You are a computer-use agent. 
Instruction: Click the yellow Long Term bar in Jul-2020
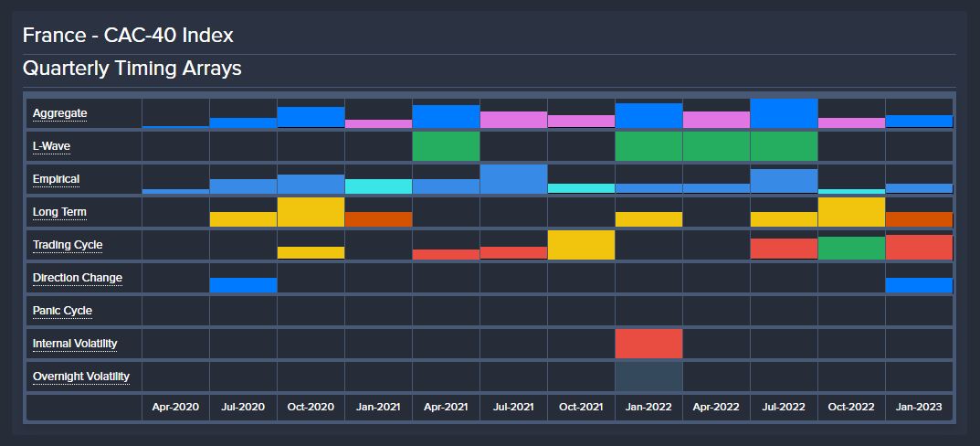click(x=243, y=219)
